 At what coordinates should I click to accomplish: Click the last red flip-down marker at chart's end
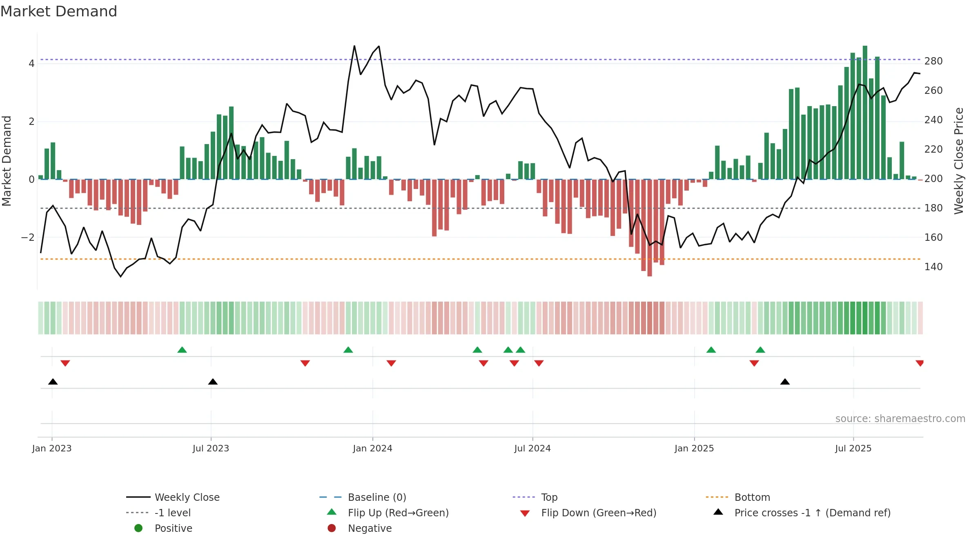tap(920, 363)
